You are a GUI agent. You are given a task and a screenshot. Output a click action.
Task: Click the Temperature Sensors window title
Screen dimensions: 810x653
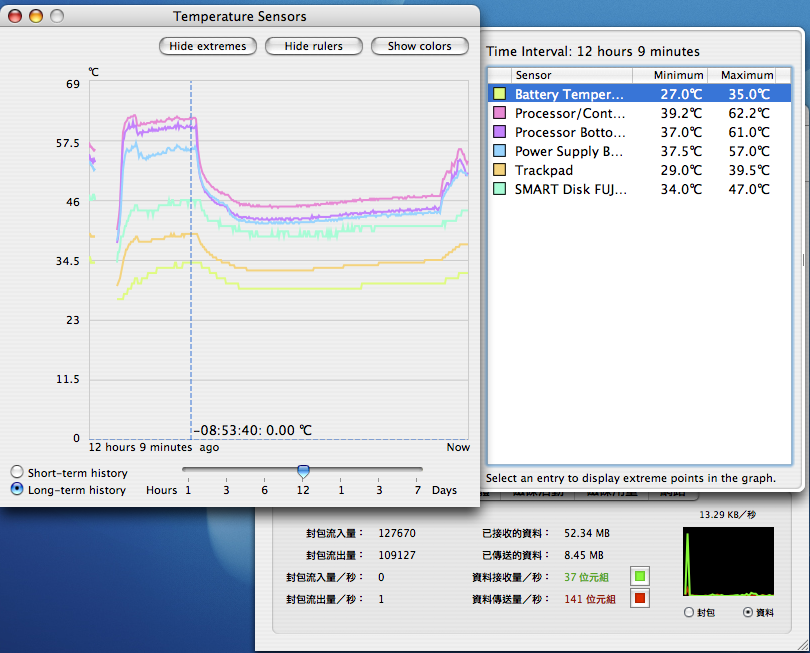[x=240, y=17]
